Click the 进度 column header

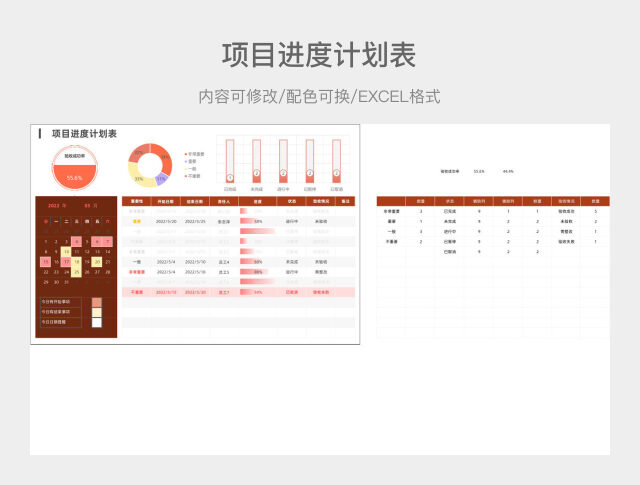click(257, 201)
